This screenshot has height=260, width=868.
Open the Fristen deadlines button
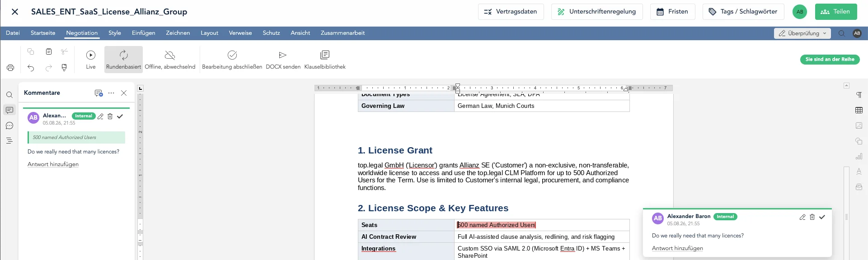pyautogui.click(x=672, y=12)
